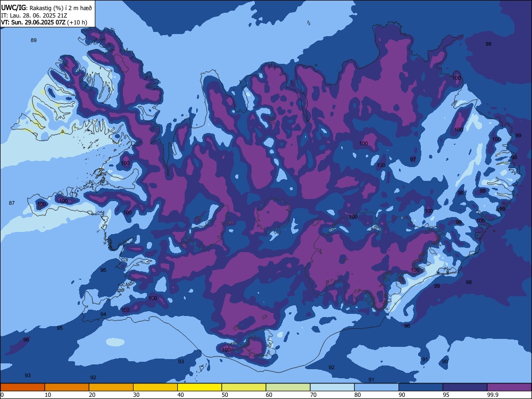Click the '87' humidity value on the map
532x399 pixels.
12,203
